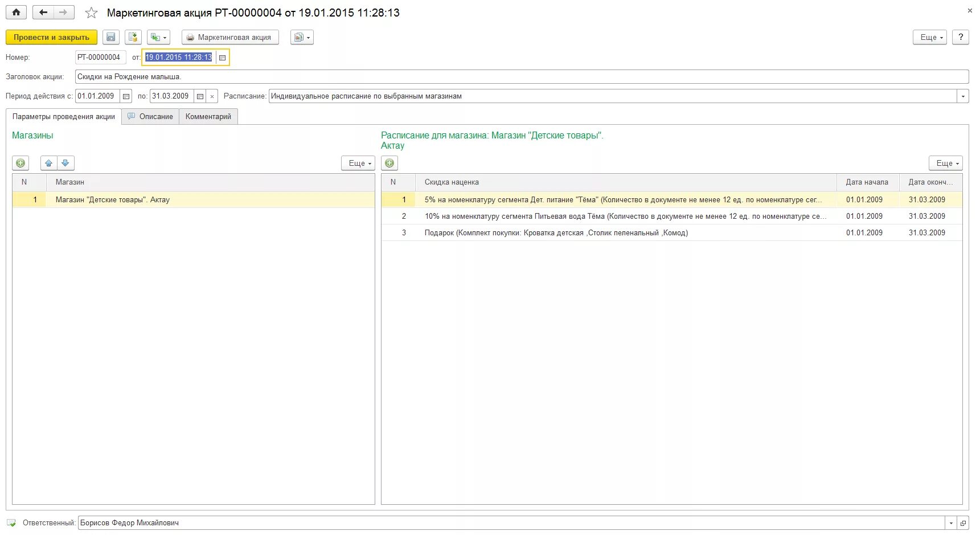Select store Магазин "Детские товары". Актау
Viewport: 980px width, 535px height.
[x=194, y=199]
